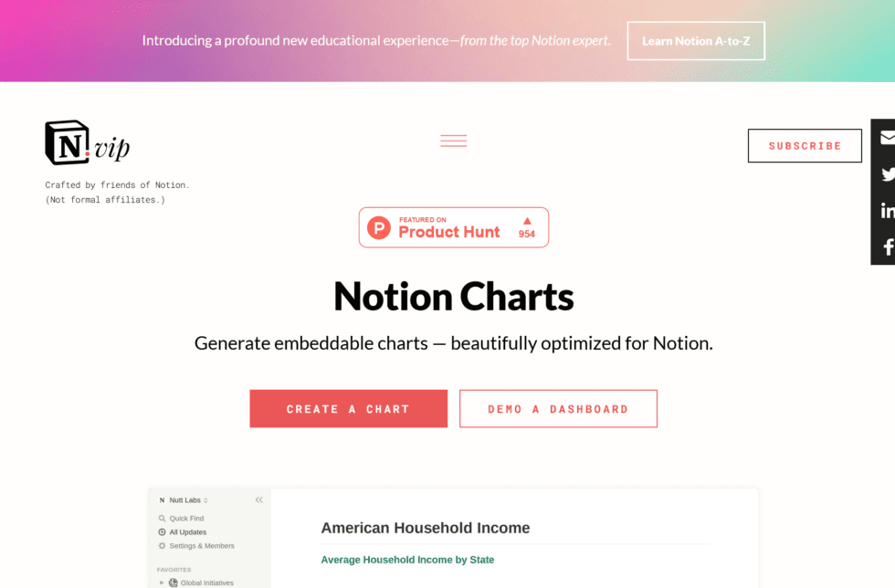Open All Updates via the clock icon

[163, 531]
